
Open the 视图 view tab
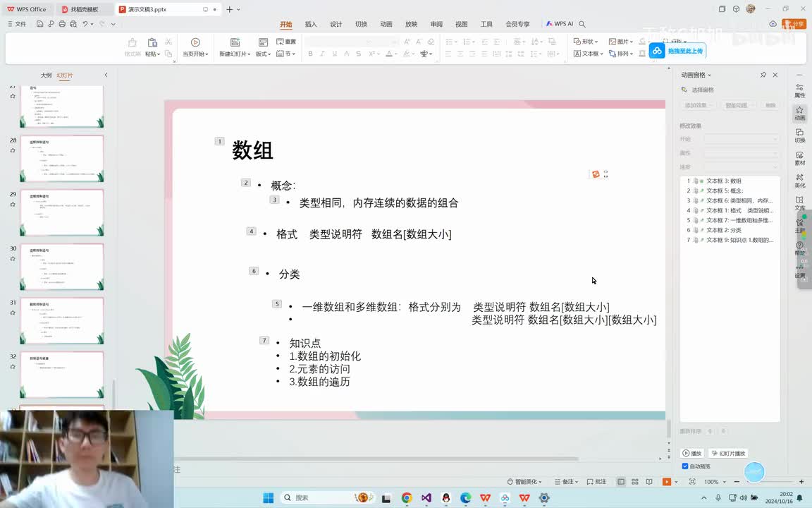click(x=462, y=25)
